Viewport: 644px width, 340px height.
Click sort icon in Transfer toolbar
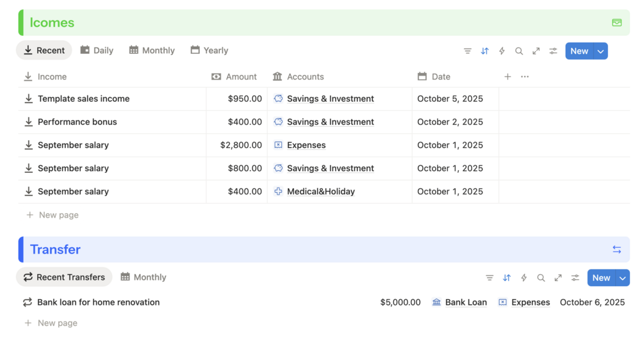507,278
